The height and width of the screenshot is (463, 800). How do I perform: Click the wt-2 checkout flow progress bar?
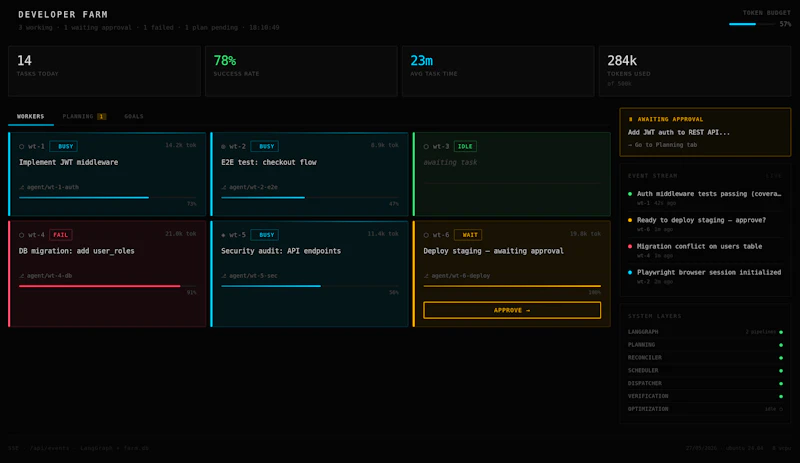click(310, 198)
